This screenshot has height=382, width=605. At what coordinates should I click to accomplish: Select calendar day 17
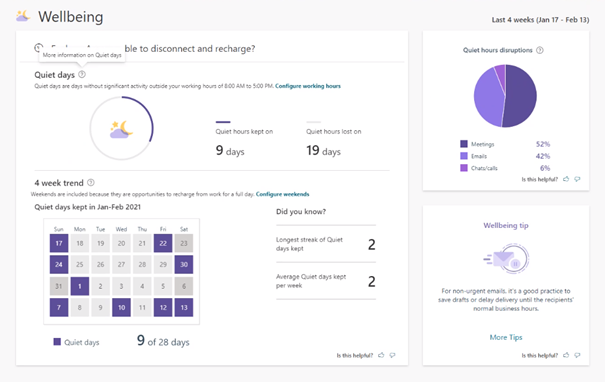point(59,243)
